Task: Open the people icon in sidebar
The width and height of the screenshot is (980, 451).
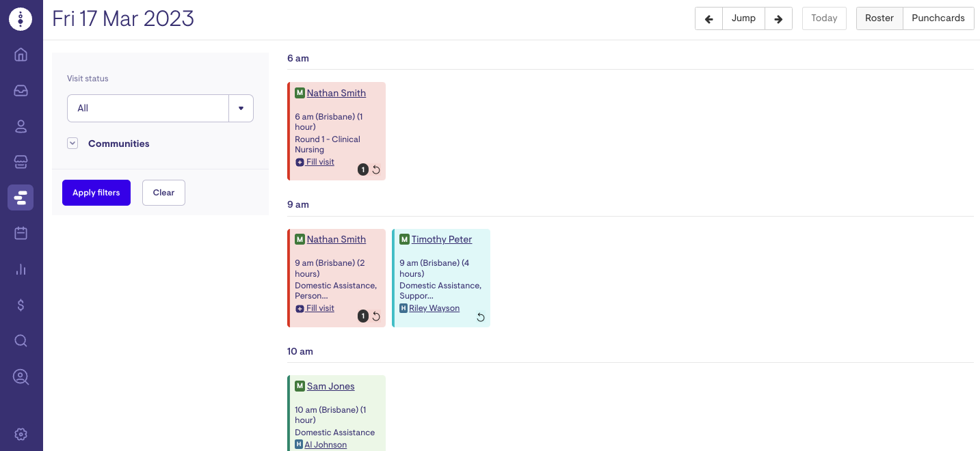Action: click(x=21, y=126)
